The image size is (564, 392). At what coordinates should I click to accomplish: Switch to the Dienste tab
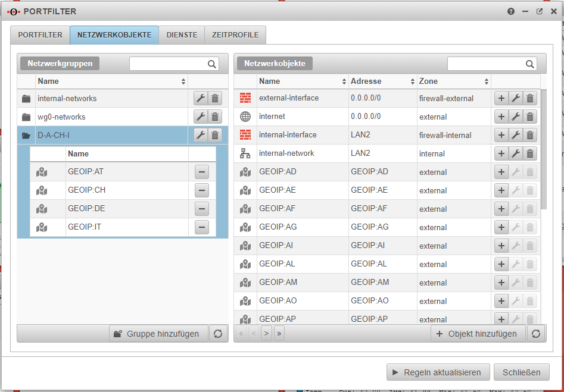182,35
